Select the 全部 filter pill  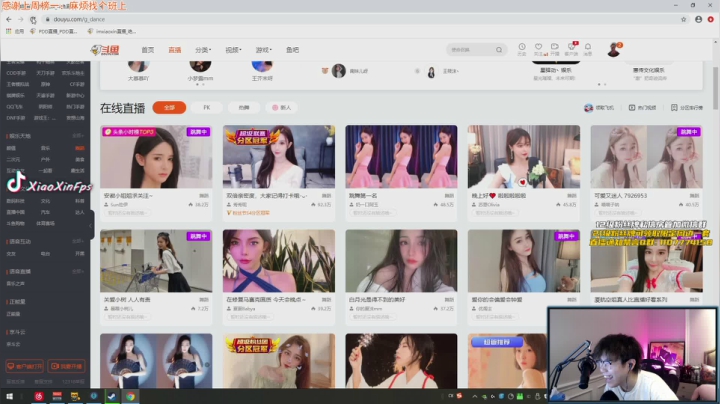click(x=169, y=107)
